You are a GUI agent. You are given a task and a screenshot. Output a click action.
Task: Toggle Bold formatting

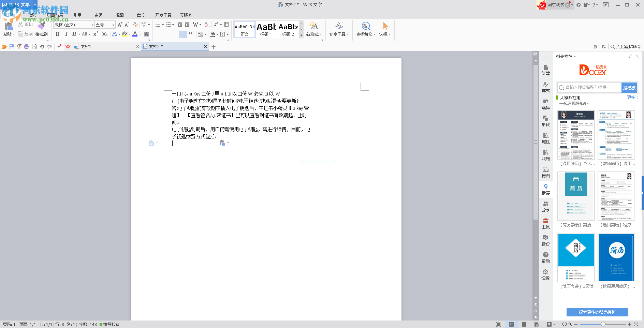58,34
